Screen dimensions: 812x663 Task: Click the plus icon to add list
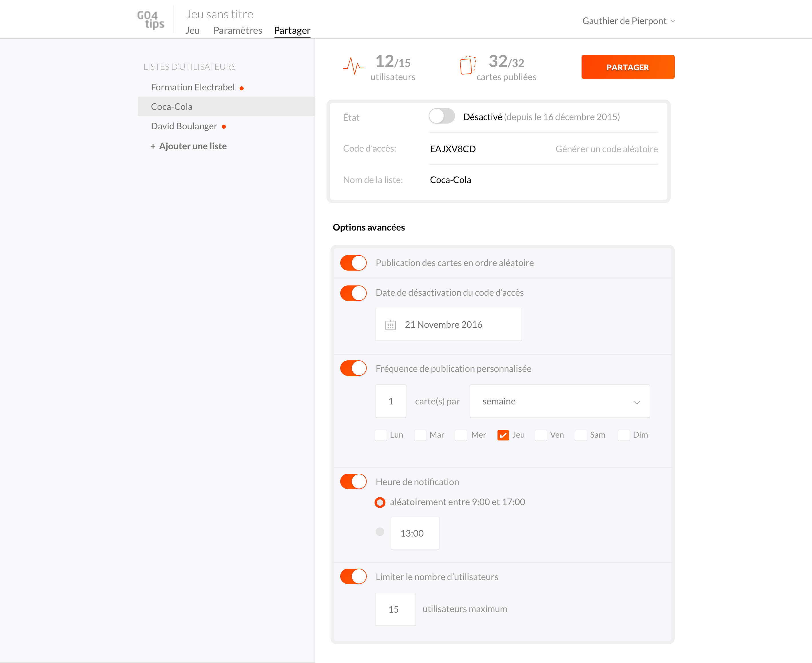(x=153, y=146)
